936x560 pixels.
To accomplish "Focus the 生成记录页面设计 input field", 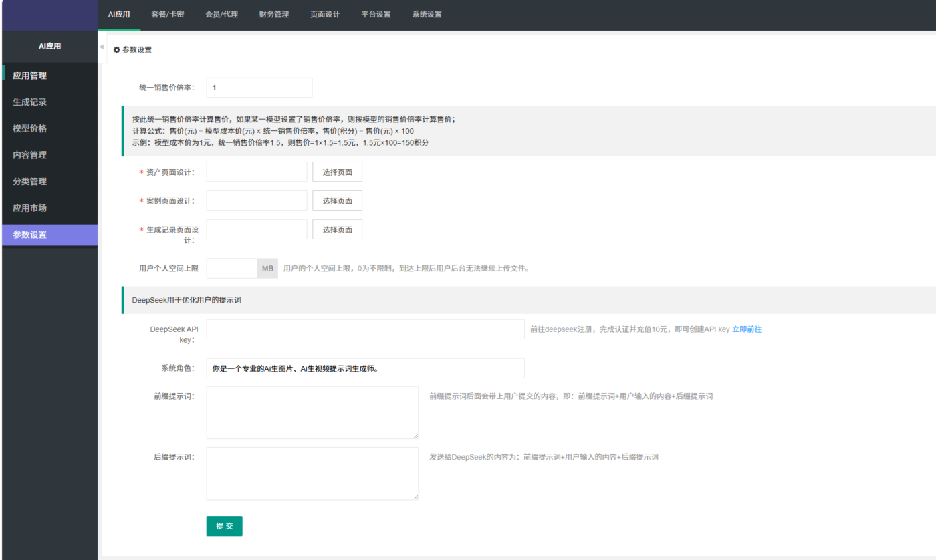I will [x=257, y=229].
